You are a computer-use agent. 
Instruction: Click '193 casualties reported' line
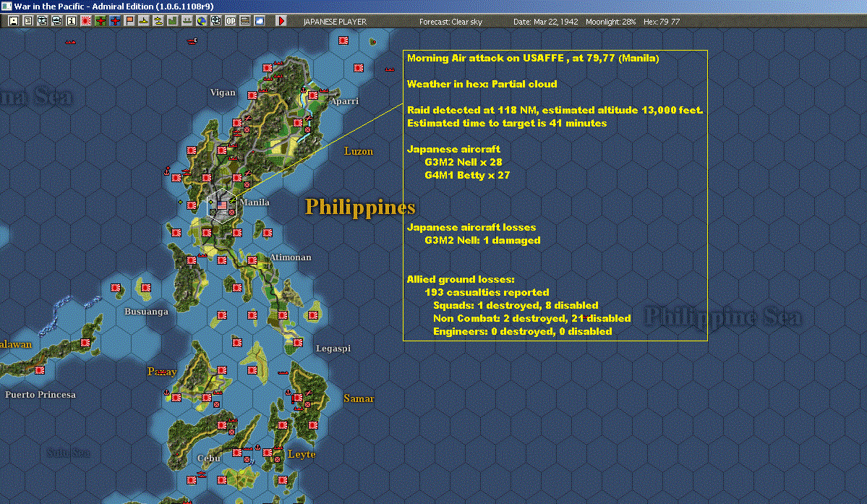tap(487, 292)
